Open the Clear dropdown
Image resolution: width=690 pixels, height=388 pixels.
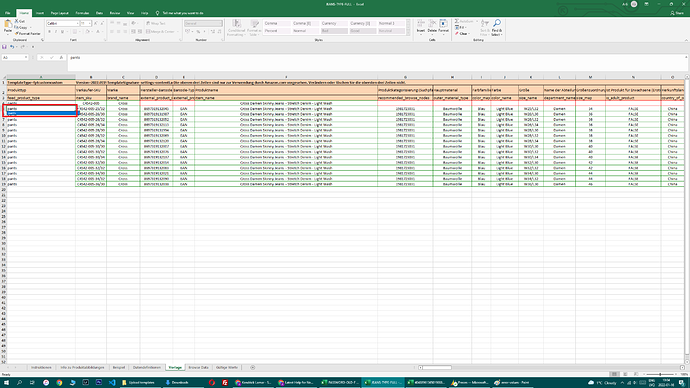coord(462,33)
